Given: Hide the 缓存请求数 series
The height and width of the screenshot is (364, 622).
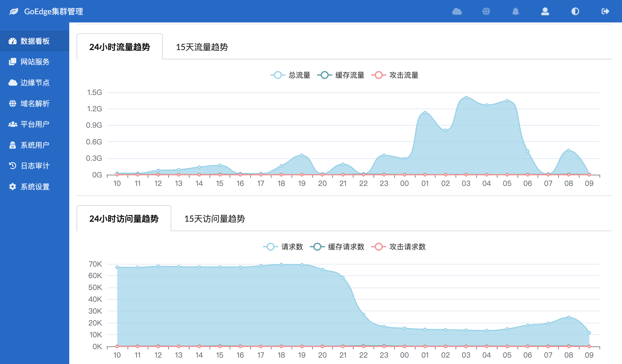Looking at the screenshot, I should [x=340, y=247].
